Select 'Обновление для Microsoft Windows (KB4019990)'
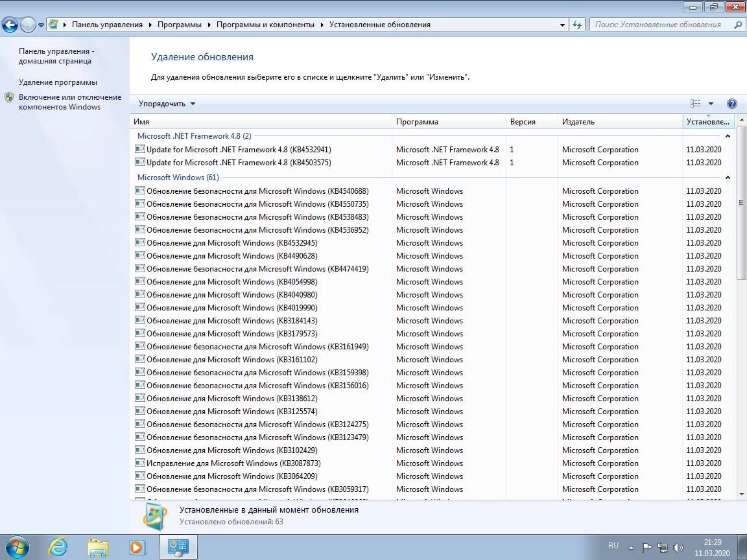The height and width of the screenshot is (560, 747). [232, 308]
